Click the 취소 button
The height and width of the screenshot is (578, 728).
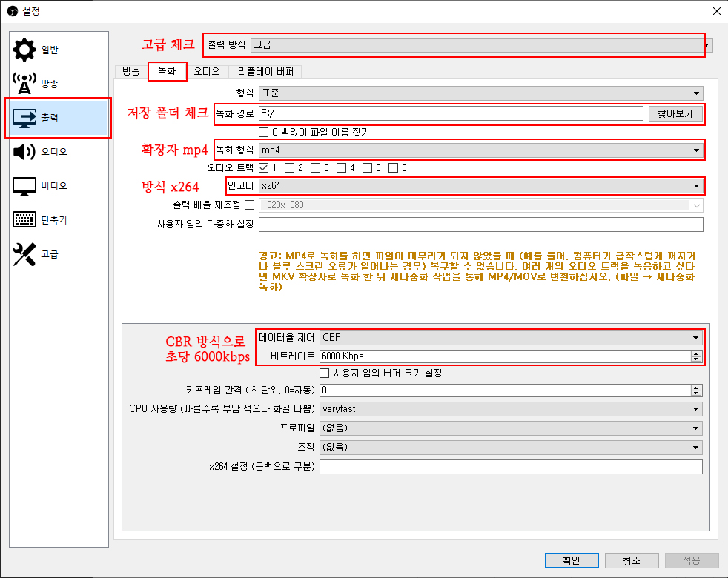pyautogui.click(x=632, y=560)
